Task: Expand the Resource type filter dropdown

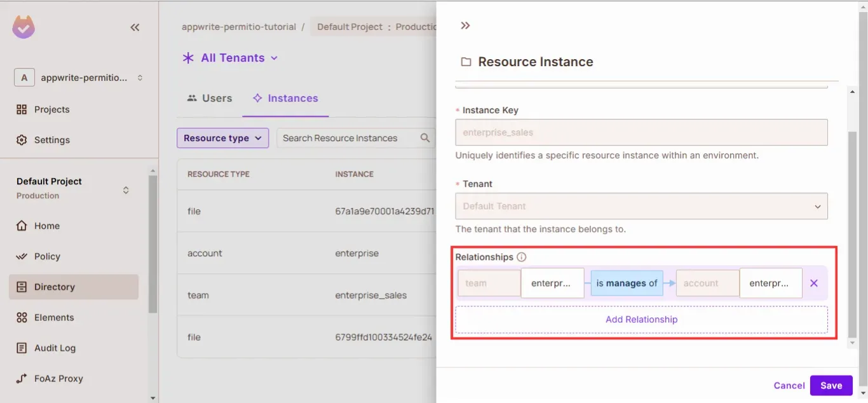Action: click(222, 138)
